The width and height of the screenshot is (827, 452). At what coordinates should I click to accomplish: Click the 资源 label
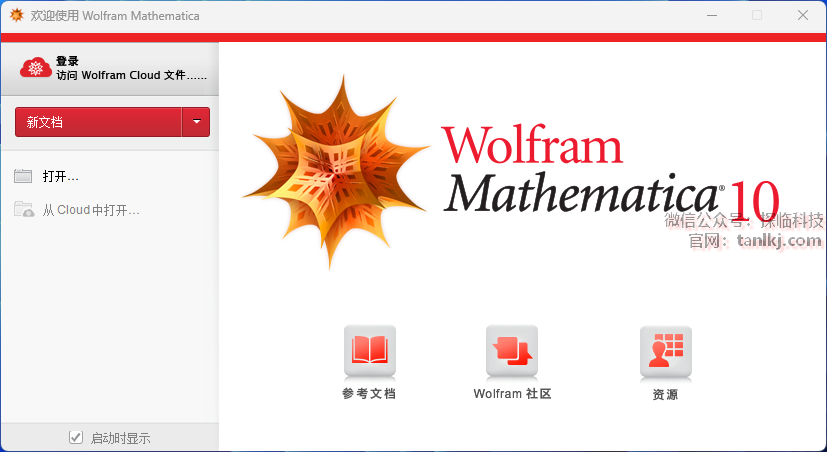[x=666, y=394]
